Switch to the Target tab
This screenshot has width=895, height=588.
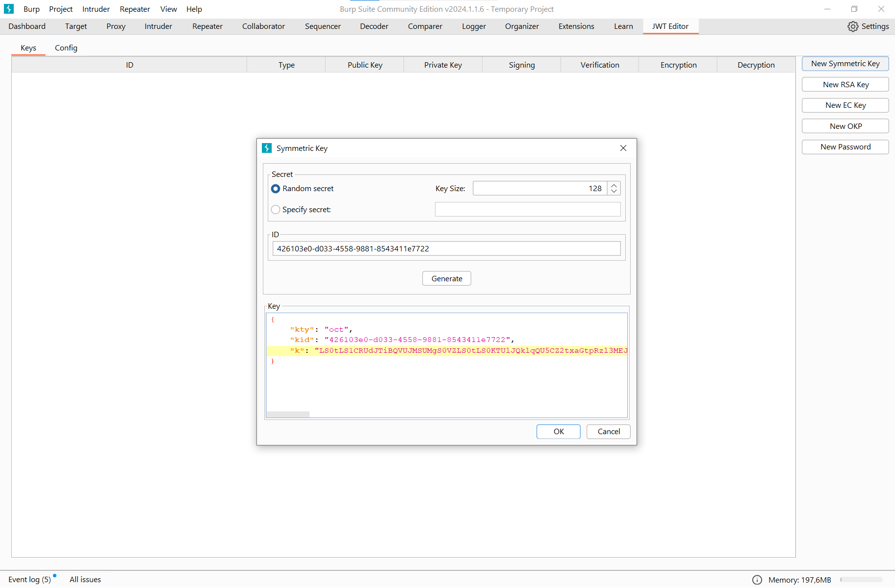click(x=76, y=26)
